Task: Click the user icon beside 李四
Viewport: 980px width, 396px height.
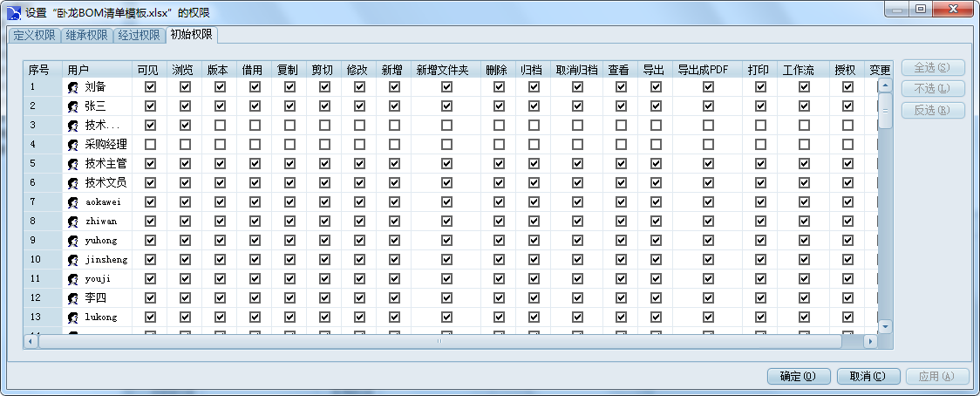Action: [73, 298]
